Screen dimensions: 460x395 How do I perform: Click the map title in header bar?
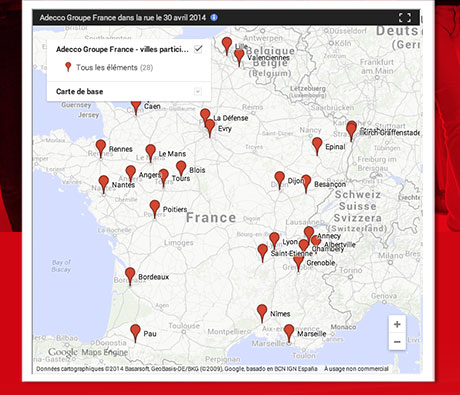click(123, 17)
